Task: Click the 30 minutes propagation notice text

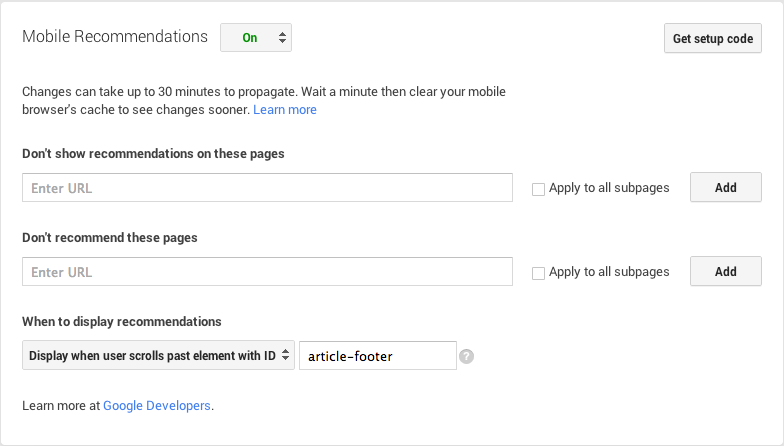Action: coord(270,91)
